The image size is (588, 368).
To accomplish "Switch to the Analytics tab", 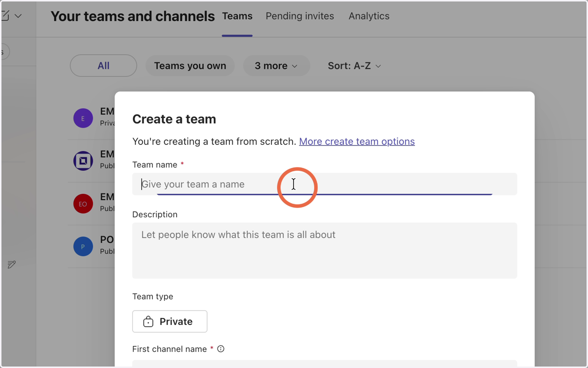I will (x=369, y=16).
